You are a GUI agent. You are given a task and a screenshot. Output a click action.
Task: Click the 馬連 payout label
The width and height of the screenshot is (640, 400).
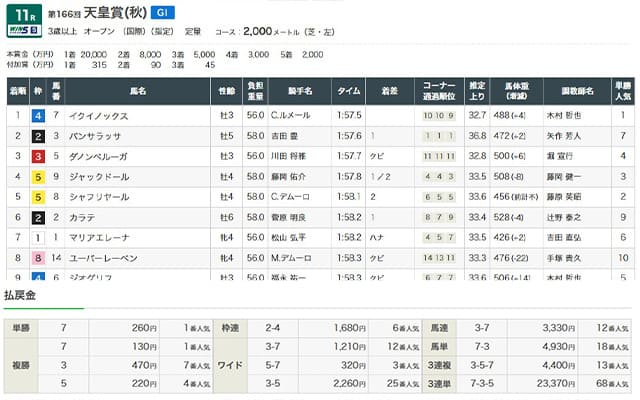point(439,328)
